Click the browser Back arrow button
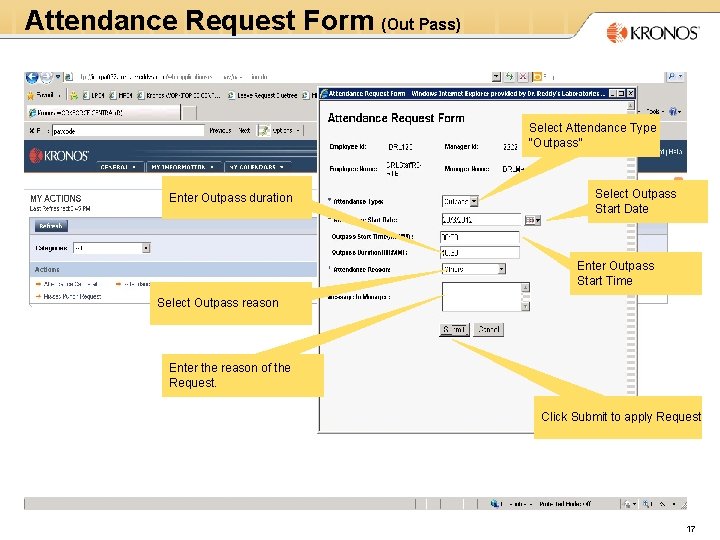This screenshot has height=540, width=720. 32,78
